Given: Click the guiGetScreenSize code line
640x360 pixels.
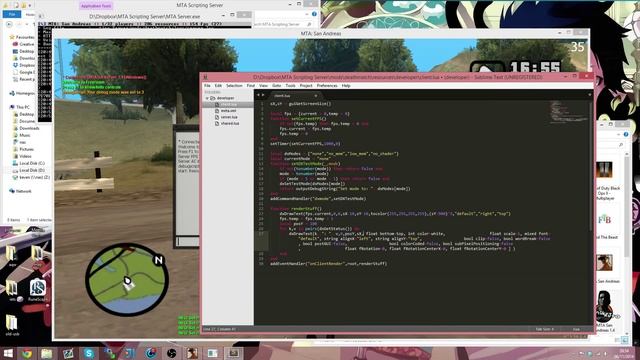Looking at the screenshot, I should 300,104.
